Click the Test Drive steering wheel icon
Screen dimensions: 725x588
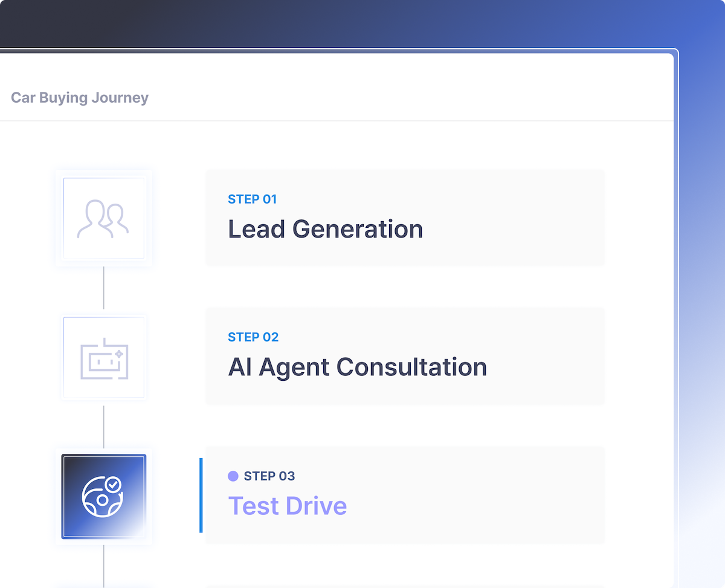(102, 497)
